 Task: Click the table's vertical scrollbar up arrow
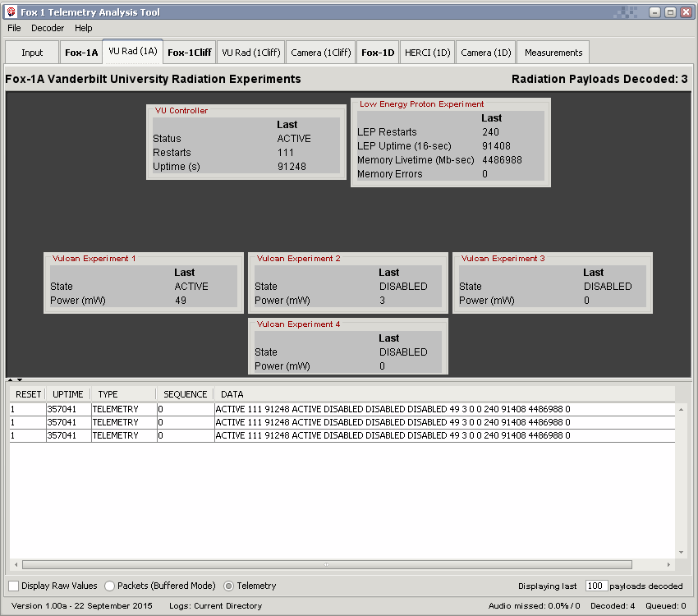(x=680, y=409)
